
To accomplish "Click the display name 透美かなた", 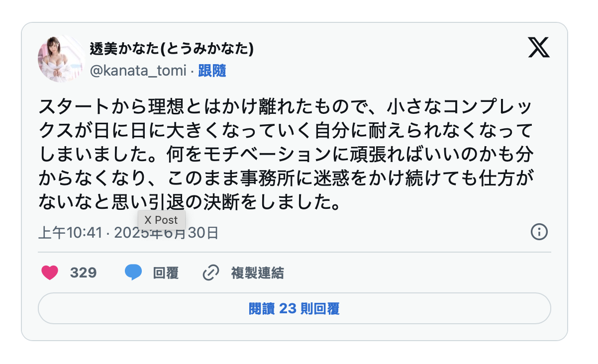I will 125,49.
